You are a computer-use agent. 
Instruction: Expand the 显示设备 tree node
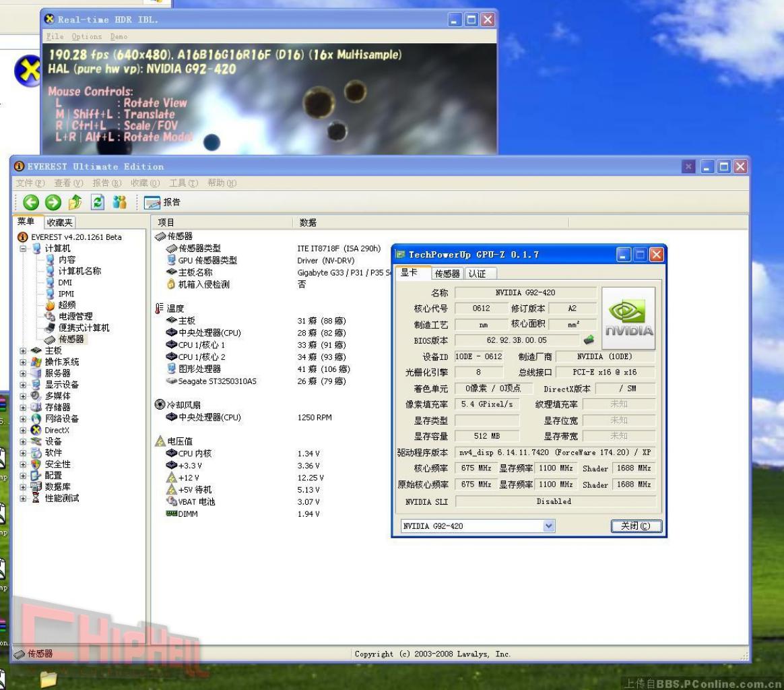[x=23, y=385]
